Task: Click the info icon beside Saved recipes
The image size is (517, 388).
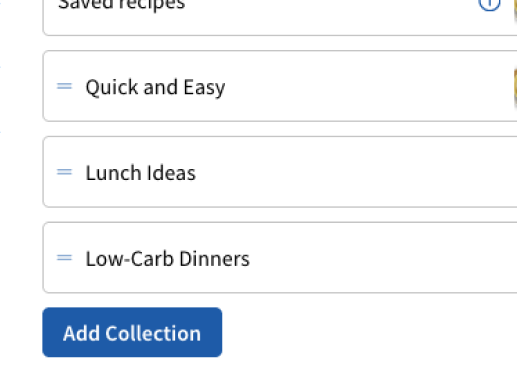Action: (489, 4)
